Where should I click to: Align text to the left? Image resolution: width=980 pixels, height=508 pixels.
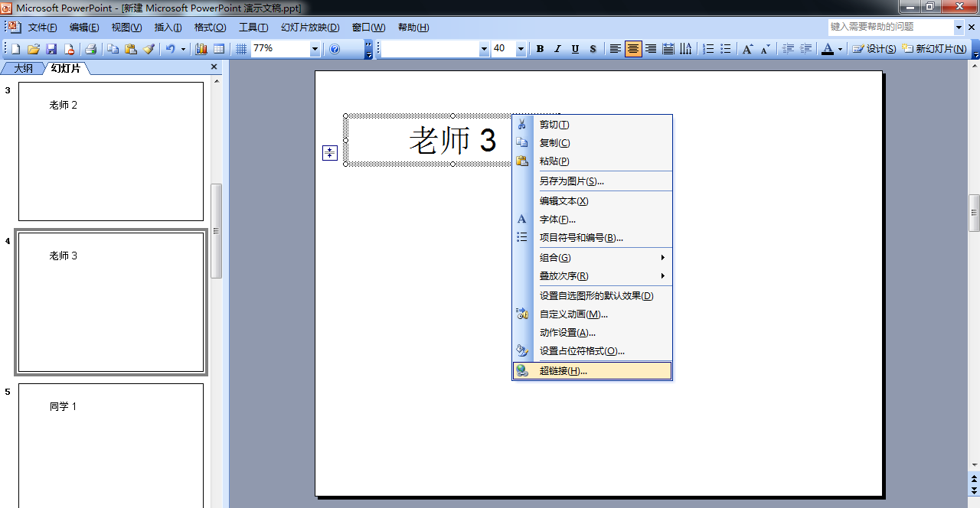click(615, 49)
